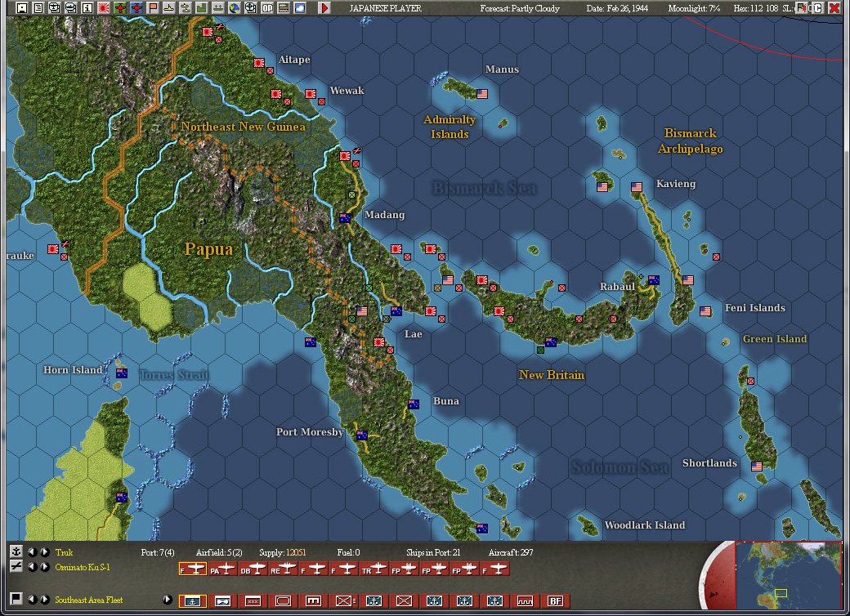Go to previous unit before Southeast Area Fleet
Screen dimensions: 850x616
(33, 599)
